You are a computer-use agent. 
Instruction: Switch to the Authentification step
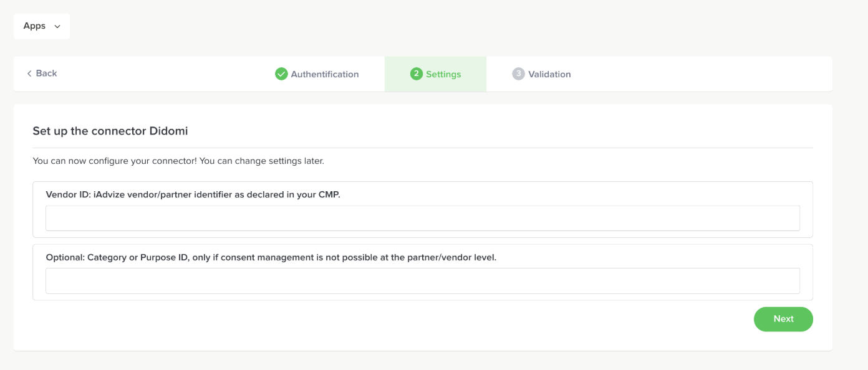324,74
